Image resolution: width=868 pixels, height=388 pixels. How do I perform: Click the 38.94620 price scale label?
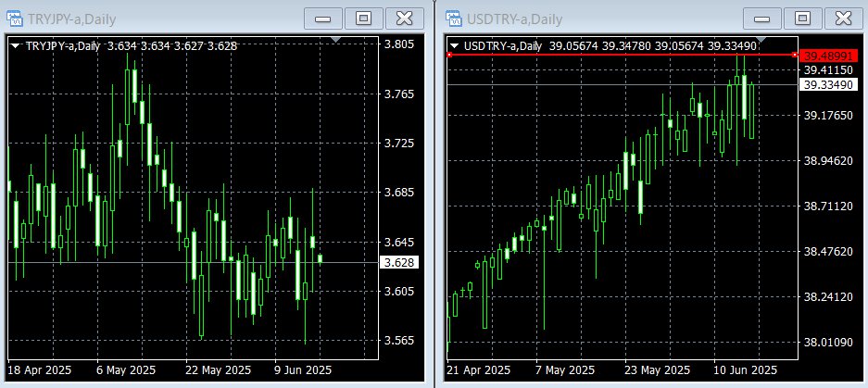(x=828, y=160)
